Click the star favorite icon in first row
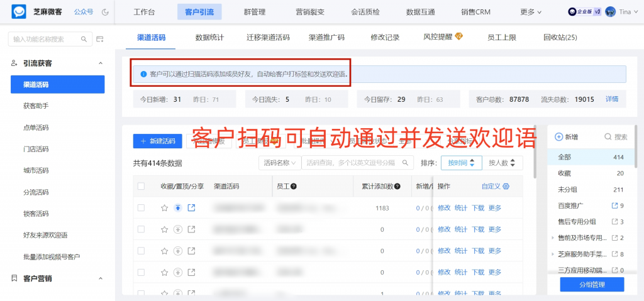 164,208
